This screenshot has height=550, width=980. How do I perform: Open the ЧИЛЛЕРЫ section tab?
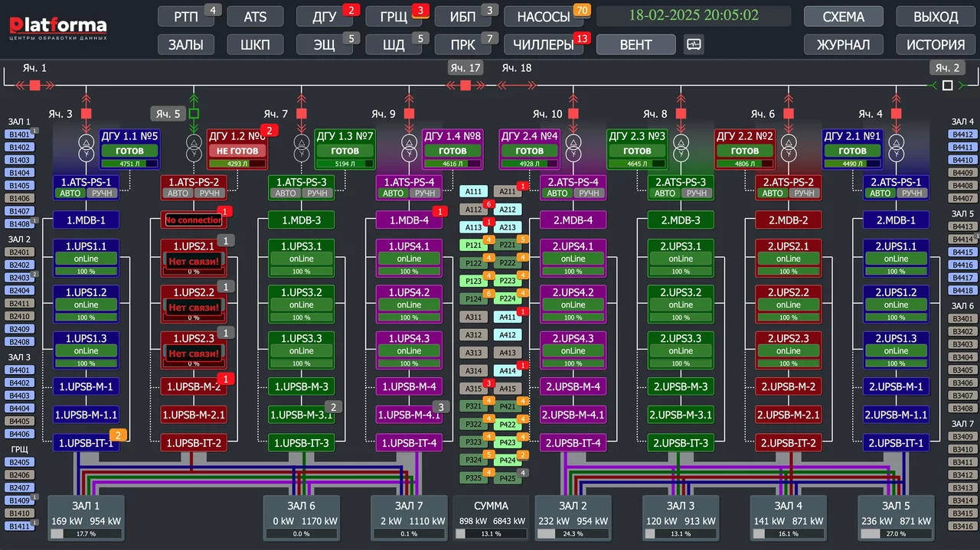(x=544, y=45)
